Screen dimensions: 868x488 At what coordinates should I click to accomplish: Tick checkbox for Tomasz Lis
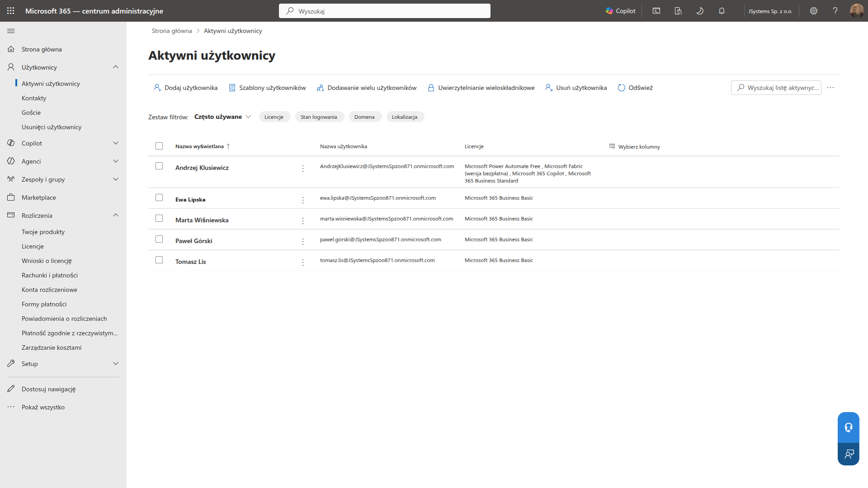[x=159, y=260]
